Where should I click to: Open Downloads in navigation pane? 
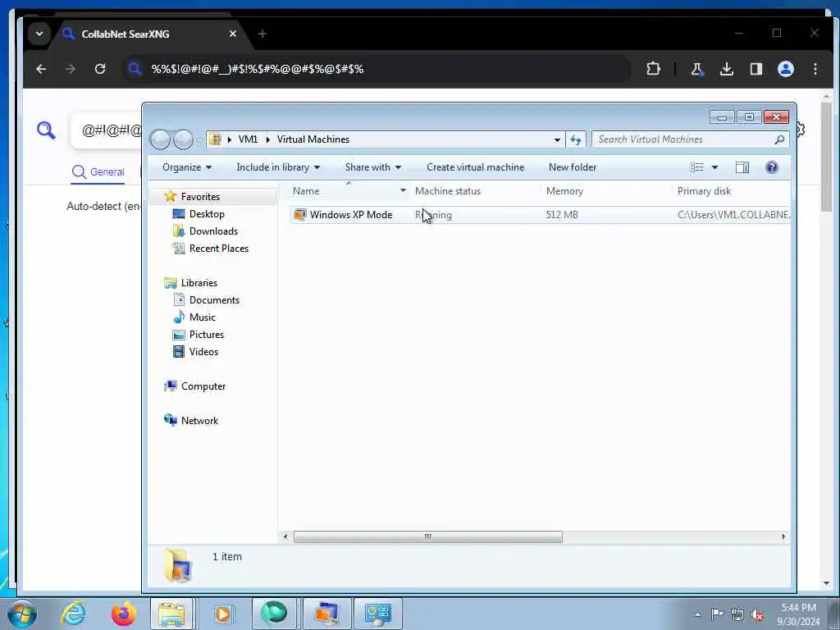213,231
